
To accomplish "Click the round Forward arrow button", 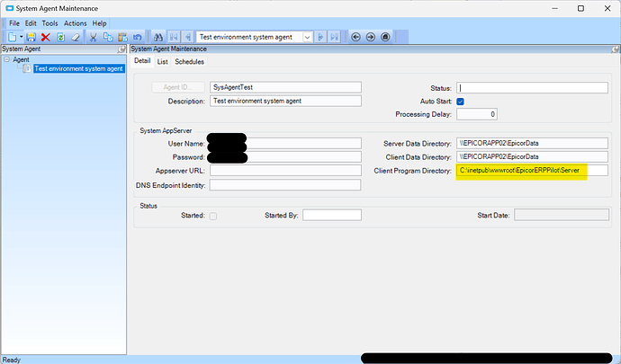I will coord(370,37).
